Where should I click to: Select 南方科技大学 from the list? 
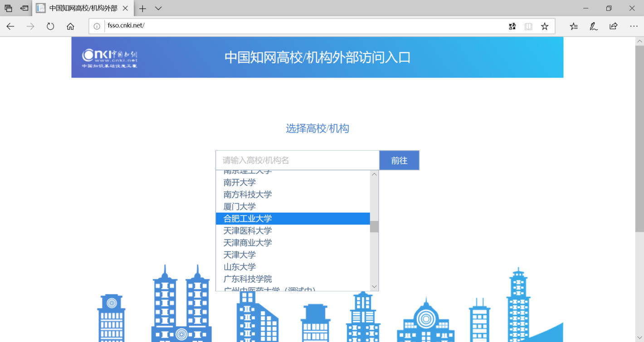coord(293,195)
